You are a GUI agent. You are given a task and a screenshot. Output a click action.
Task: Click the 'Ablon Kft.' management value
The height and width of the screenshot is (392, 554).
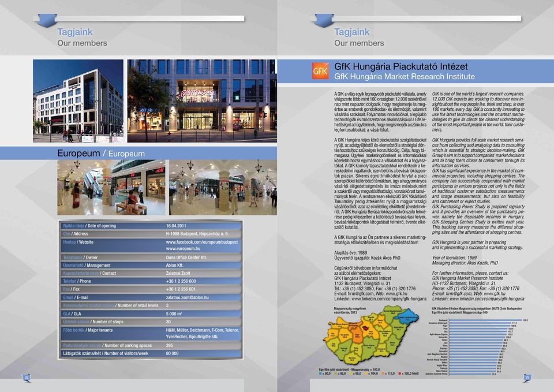click(174, 265)
